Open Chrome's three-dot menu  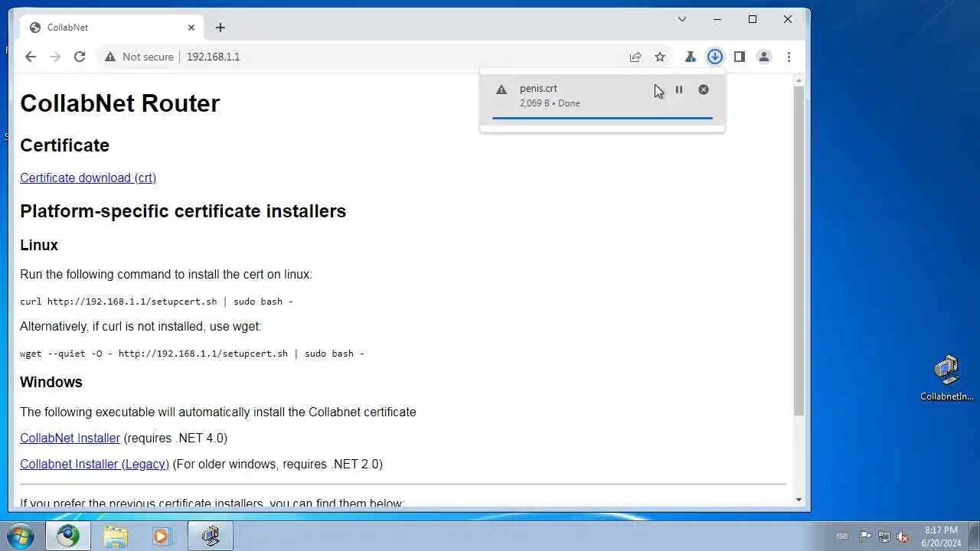[x=789, y=57]
